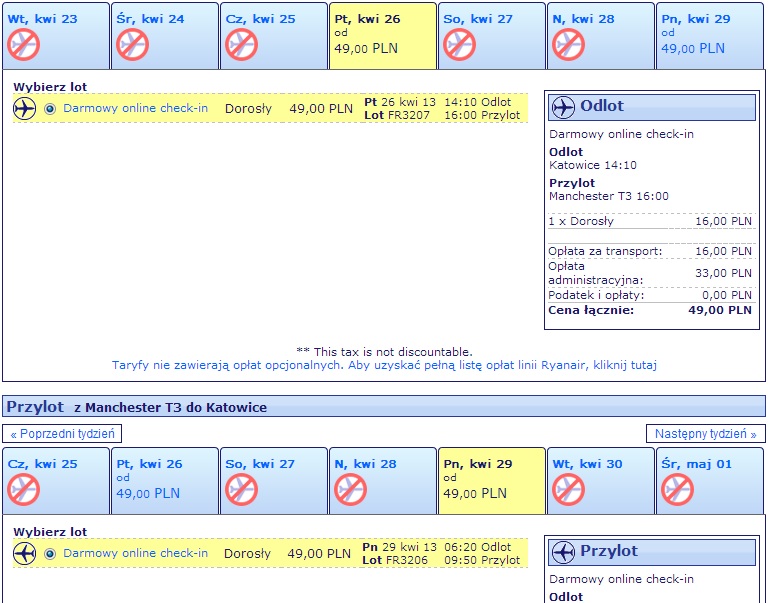Click the airplane icon in the Przylot summary header
This screenshot has height=603, width=774.
pos(563,552)
